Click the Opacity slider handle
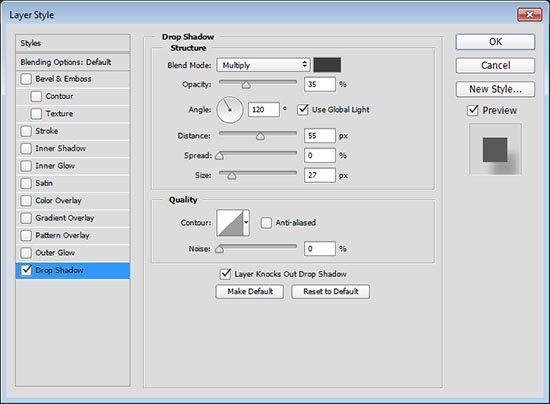The width and height of the screenshot is (550, 404). click(x=246, y=85)
